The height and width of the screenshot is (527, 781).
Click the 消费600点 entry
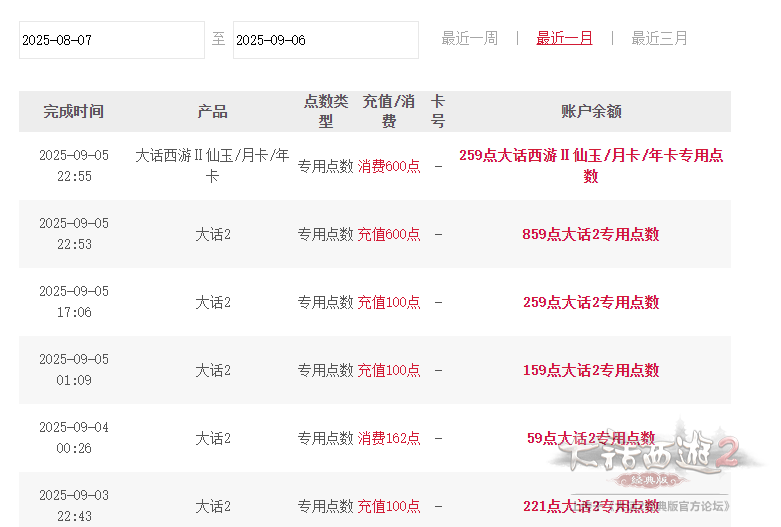tap(389, 166)
